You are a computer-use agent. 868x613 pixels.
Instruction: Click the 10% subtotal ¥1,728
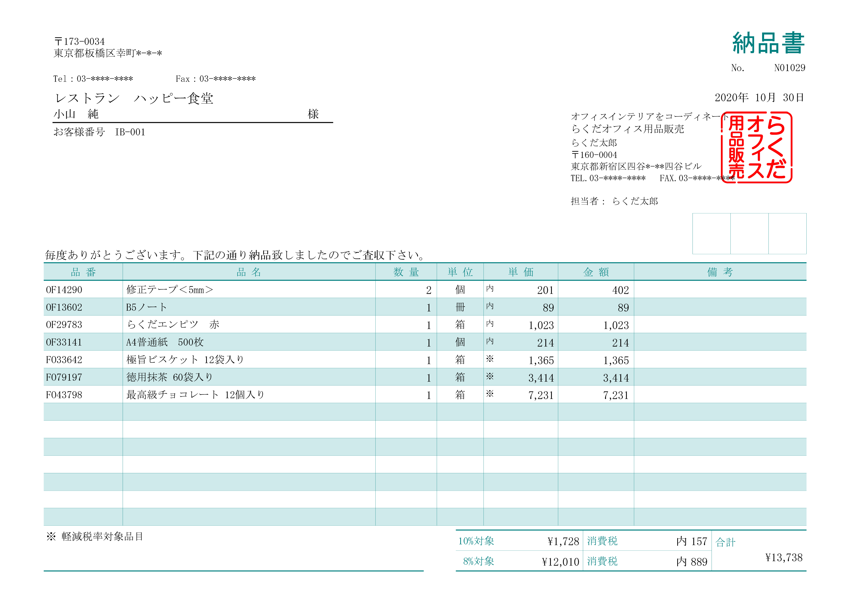pyautogui.click(x=563, y=542)
